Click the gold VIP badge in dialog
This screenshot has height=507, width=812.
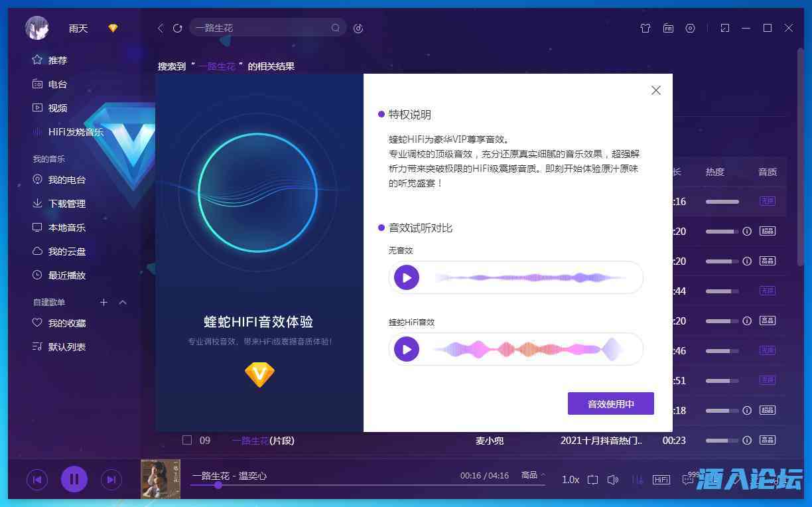(x=259, y=375)
